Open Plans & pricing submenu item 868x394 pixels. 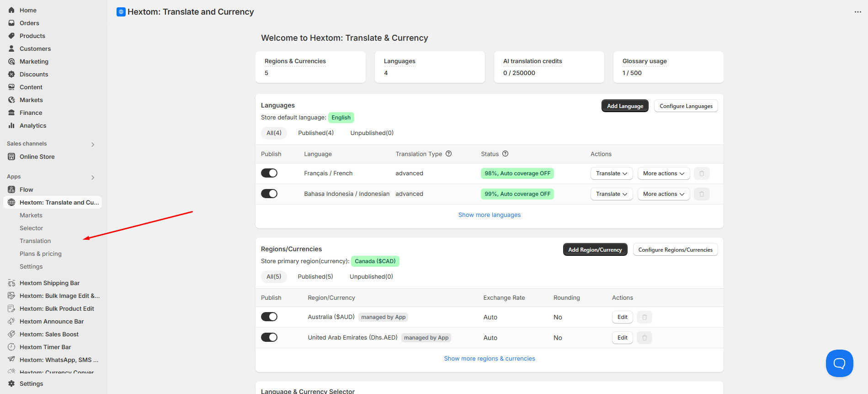coord(41,254)
